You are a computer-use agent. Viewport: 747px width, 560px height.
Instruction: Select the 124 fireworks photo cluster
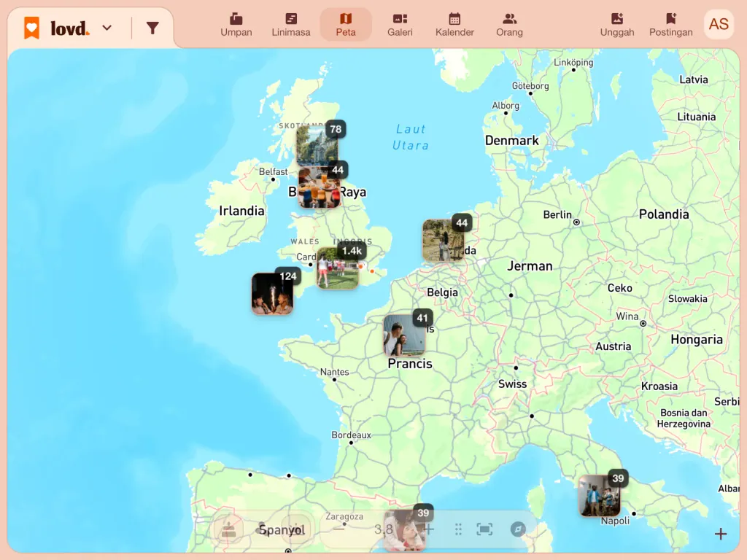[272, 294]
